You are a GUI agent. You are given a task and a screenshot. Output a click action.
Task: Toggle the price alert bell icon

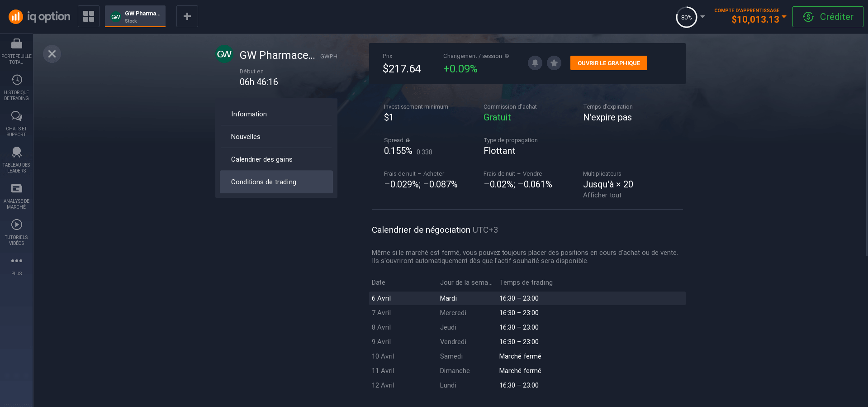(x=535, y=63)
